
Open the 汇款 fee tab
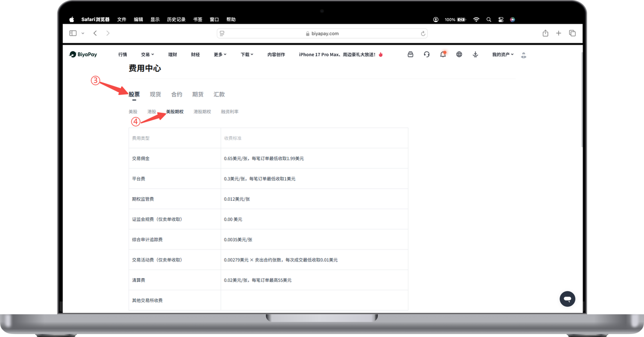pyautogui.click(x=219, y=94)
